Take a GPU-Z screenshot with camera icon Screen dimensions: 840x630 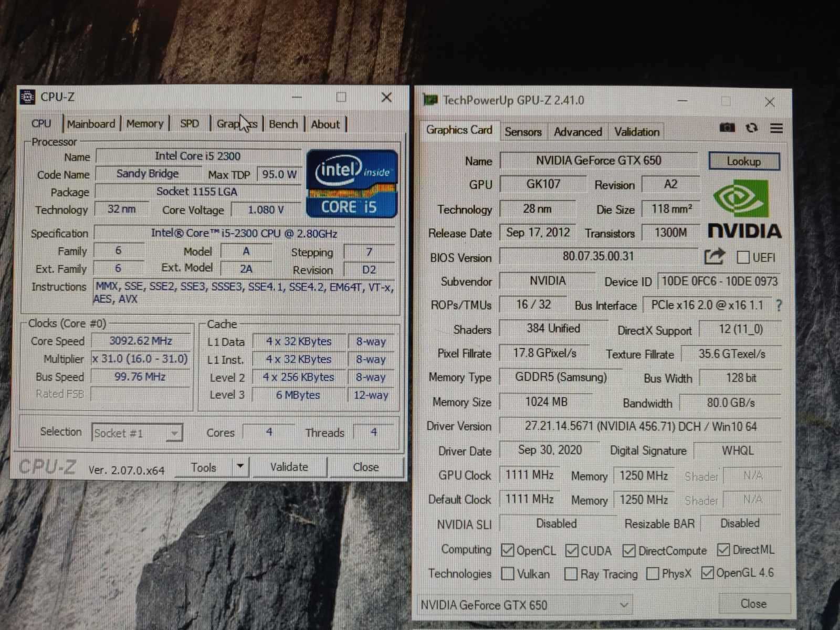pyautogui.click(x=727, y=128)
